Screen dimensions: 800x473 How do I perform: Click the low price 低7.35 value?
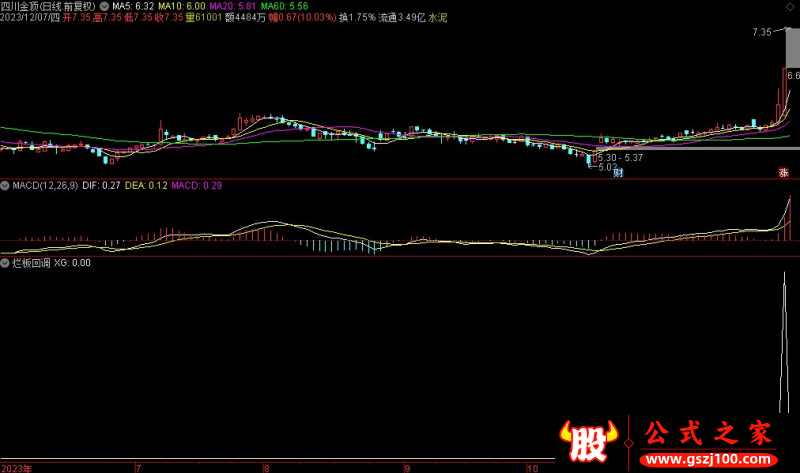tap(138, 17)
